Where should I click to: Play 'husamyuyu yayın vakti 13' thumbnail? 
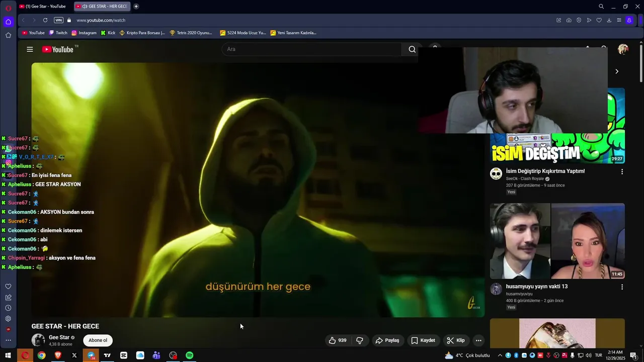pos(557,241)
